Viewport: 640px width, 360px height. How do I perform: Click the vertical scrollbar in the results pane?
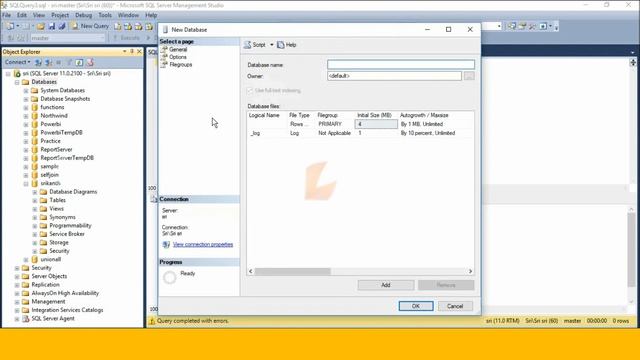coord(631,250)
